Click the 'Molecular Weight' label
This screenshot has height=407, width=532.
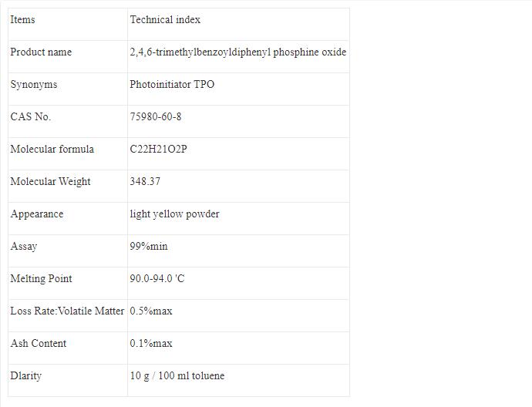pyautogui.click(x=50, y=182)
